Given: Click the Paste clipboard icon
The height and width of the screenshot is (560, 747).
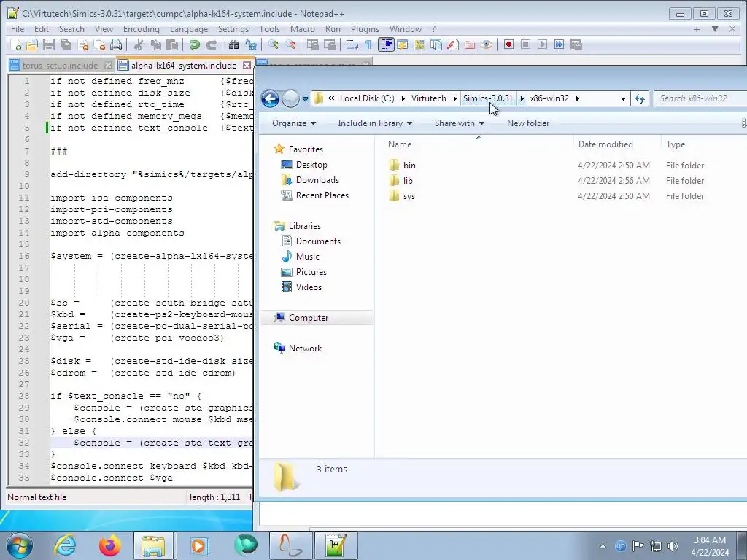Looking at the screenshot, I should click(172, 44).
